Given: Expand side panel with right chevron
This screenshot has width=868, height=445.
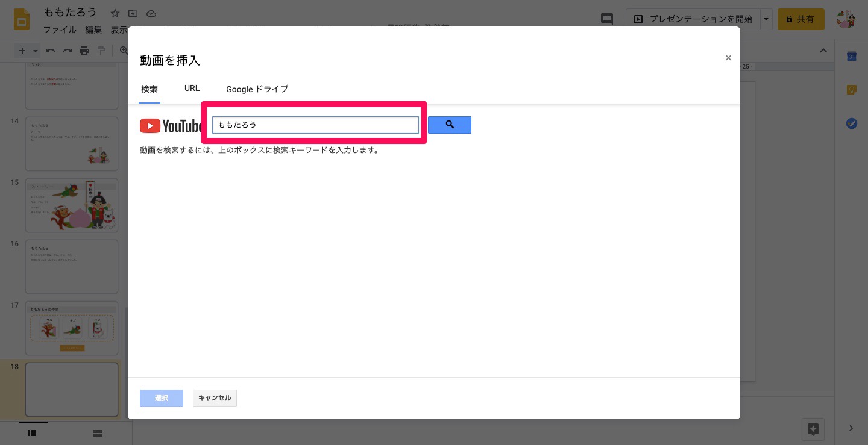Looking at the screenshot, I should click(x=851, y=428).
